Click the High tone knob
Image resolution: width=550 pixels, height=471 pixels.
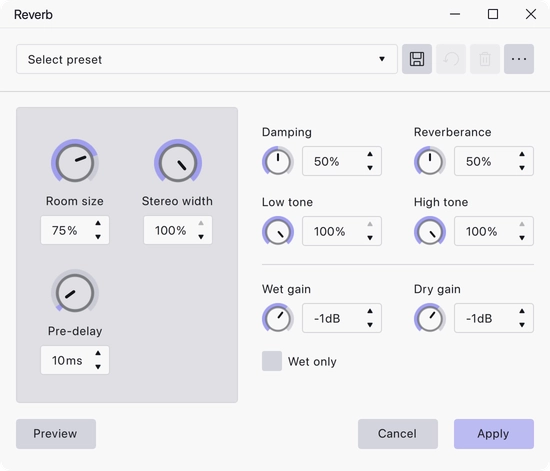point(430,231)
